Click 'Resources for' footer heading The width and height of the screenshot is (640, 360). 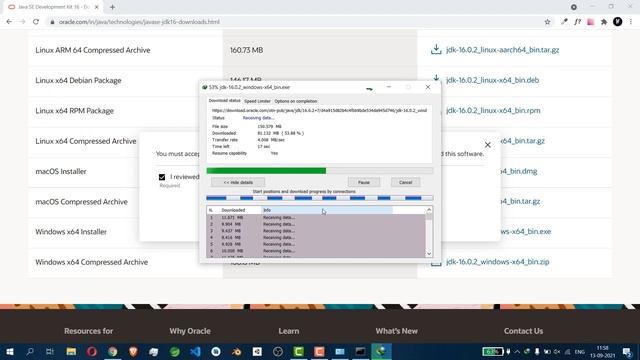[88, 331]
